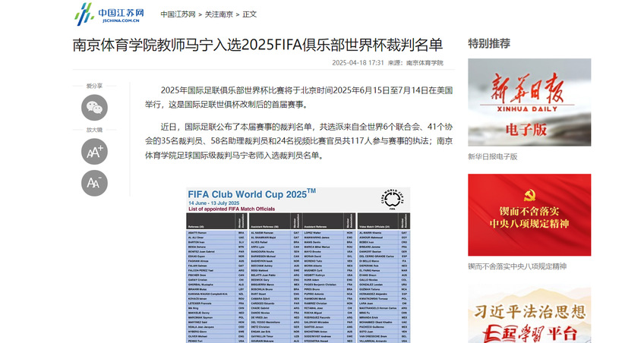This screenshot has width=644, height=343.
Task: Click the 放大镜 label
Action: pos(94,130)
